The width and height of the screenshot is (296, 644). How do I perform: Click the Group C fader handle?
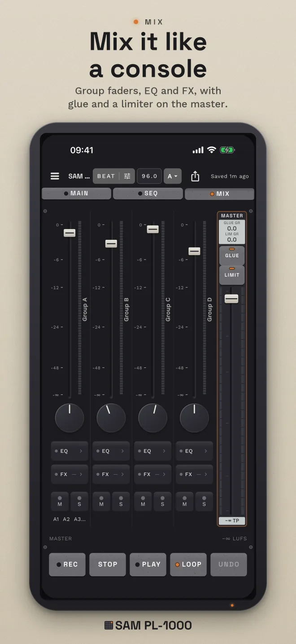(153, 229)
